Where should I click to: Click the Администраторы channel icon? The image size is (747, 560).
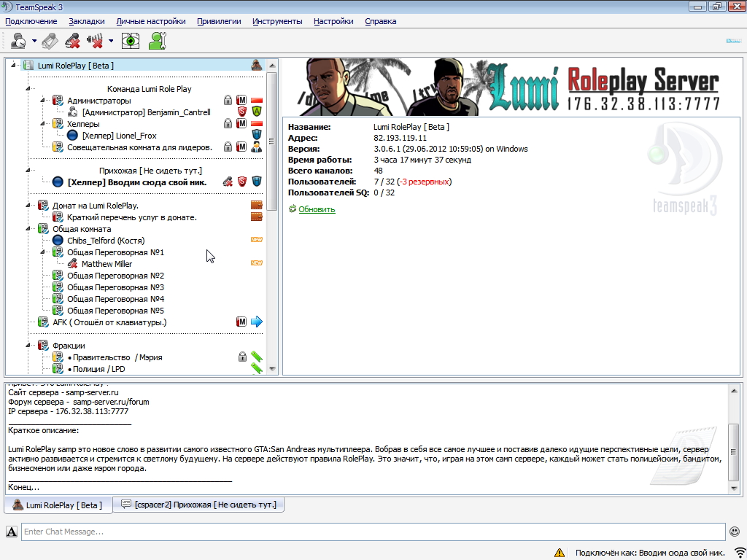(58, 101)
